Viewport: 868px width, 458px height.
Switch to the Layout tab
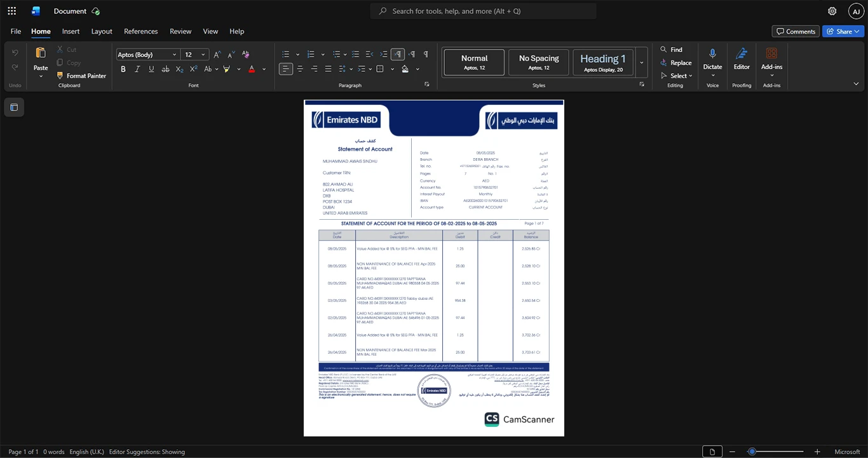point(102,31)
